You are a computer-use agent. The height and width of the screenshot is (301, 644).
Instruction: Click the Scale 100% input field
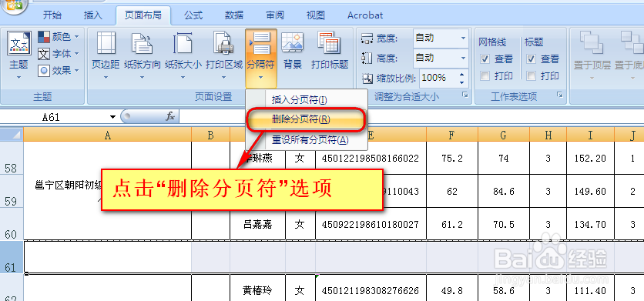coord(438,78)
